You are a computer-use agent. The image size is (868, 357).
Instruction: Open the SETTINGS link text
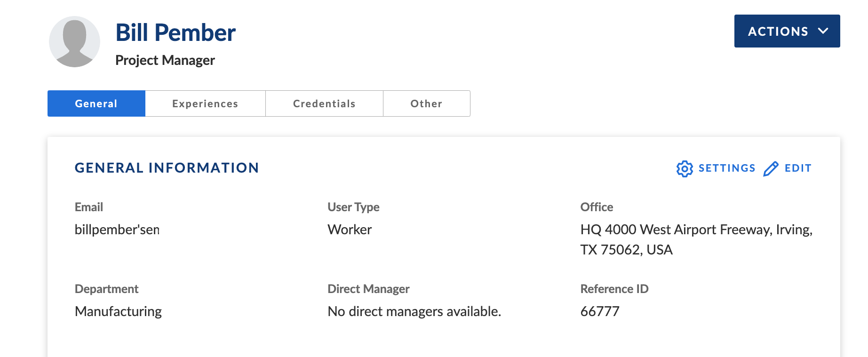[x=727, y=168]
